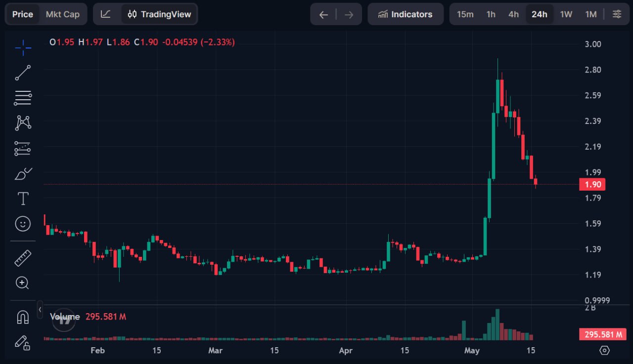Open the Indicators menu
The width and height of the screenshot is (633, 364).
(406, 14)
